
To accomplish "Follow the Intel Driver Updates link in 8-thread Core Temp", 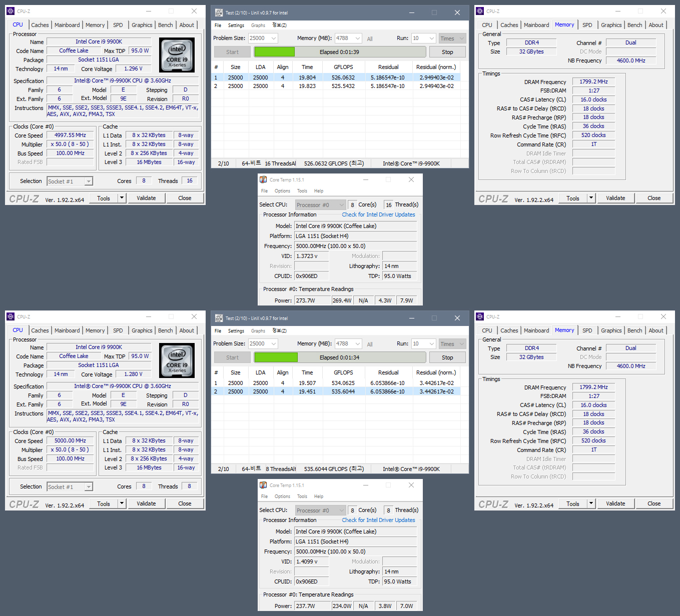I will (x=378, y=520).
